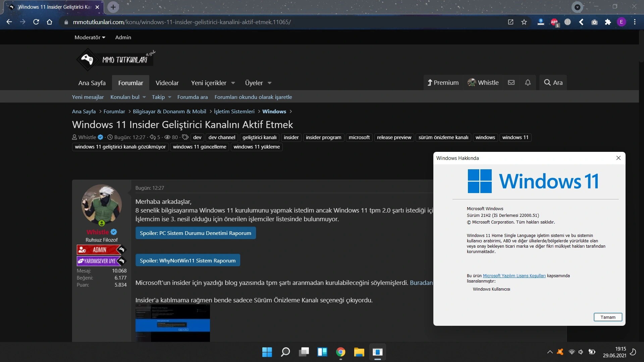This screenshot has height=362, width=644.
Task: Click 'windows 11 güncelleme' tag
Action: tap(200, 147)
